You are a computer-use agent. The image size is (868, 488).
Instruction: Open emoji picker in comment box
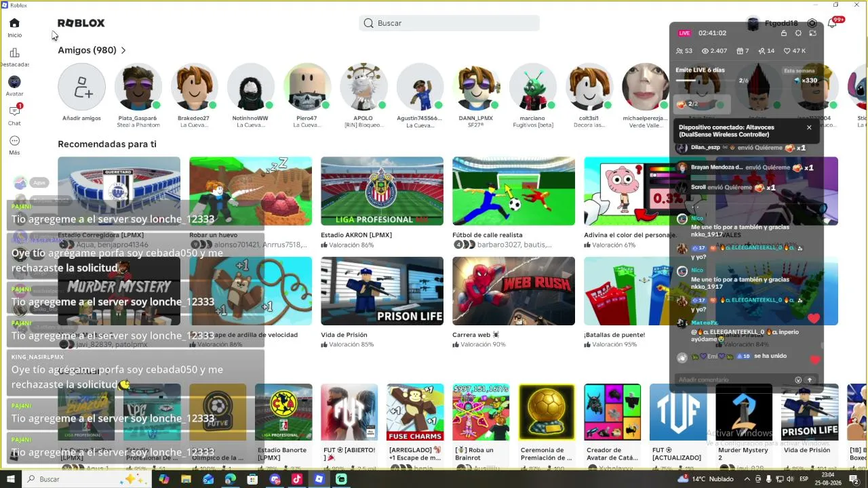798,380
